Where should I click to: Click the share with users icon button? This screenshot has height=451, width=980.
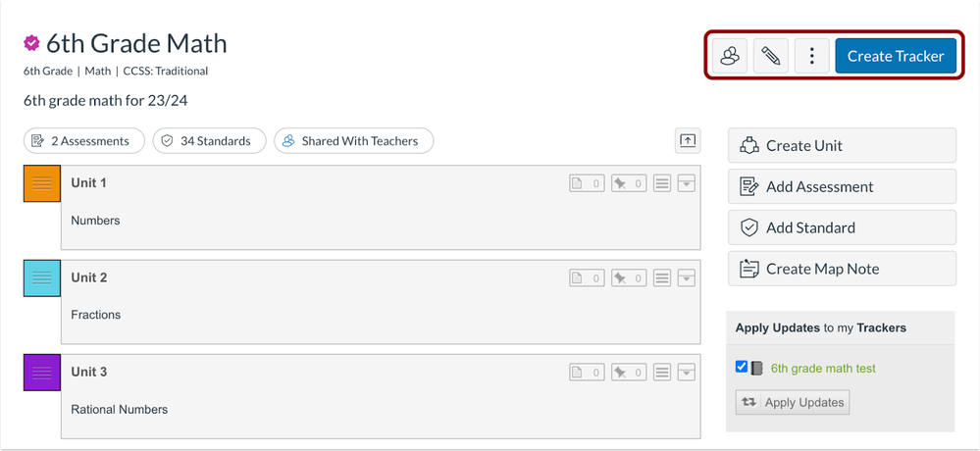(730, 56)
